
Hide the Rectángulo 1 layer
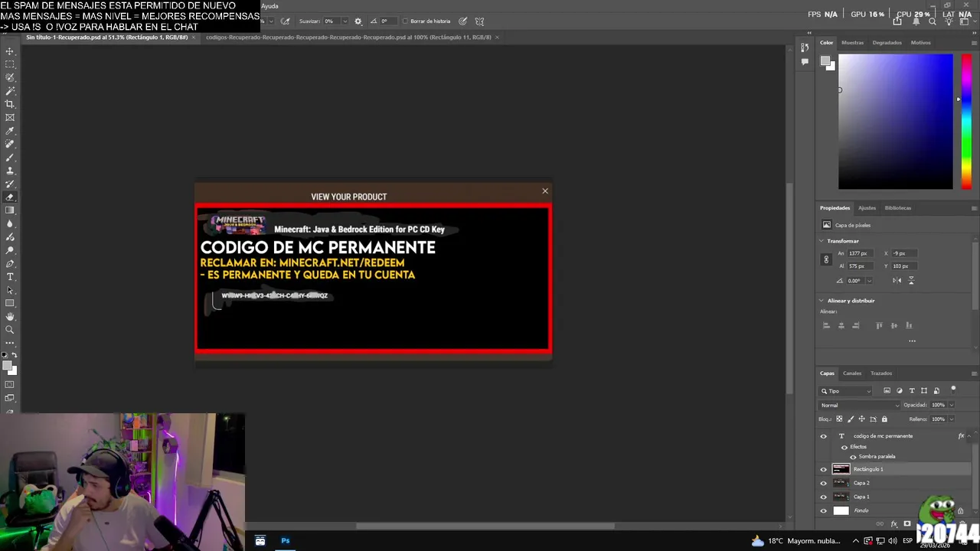point(824,469)
